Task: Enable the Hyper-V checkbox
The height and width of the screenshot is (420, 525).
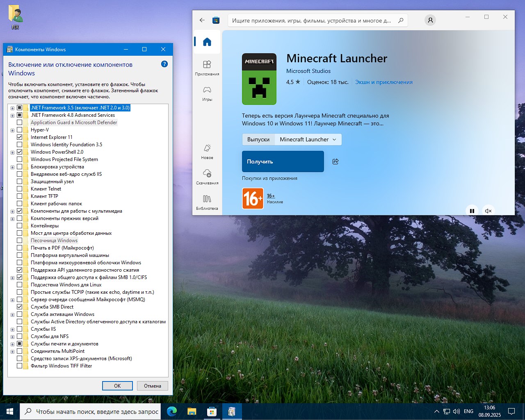Action: (19, 130)
